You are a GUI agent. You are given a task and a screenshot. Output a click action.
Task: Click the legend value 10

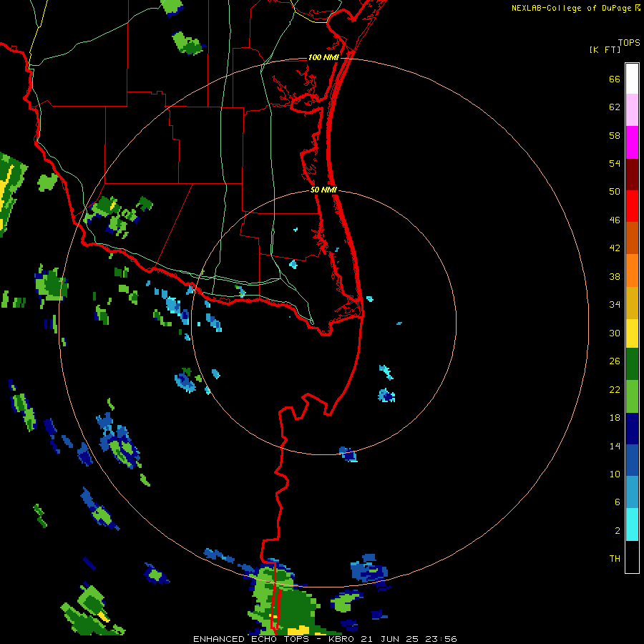point(615,474)
